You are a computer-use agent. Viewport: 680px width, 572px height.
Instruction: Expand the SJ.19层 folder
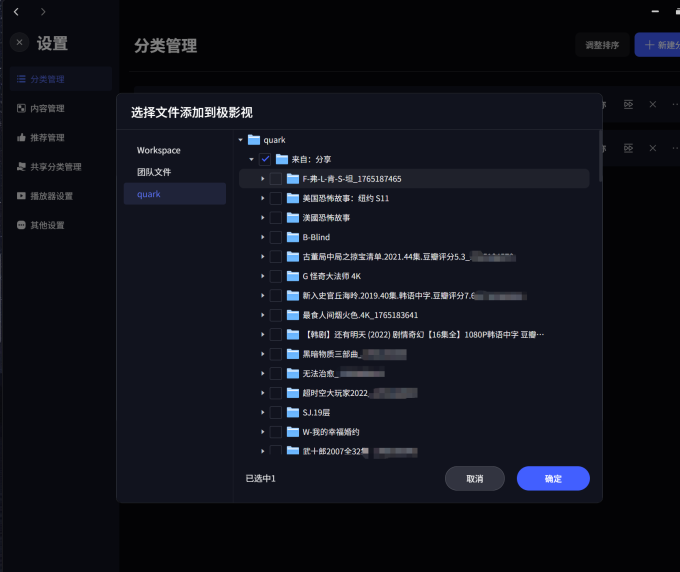tap(263, 412)
